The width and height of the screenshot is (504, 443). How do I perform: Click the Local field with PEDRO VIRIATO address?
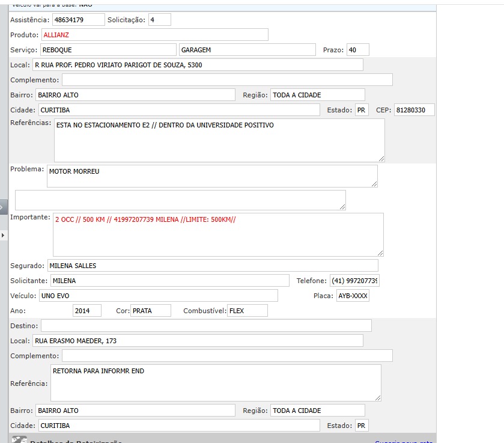coord(198,65)
